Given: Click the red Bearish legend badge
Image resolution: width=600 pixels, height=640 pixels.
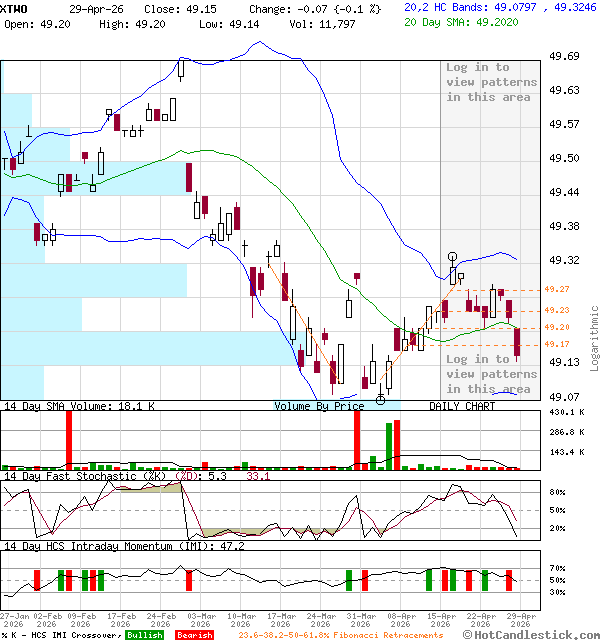Looking at the screenshot, I should (x=194, y=635).
